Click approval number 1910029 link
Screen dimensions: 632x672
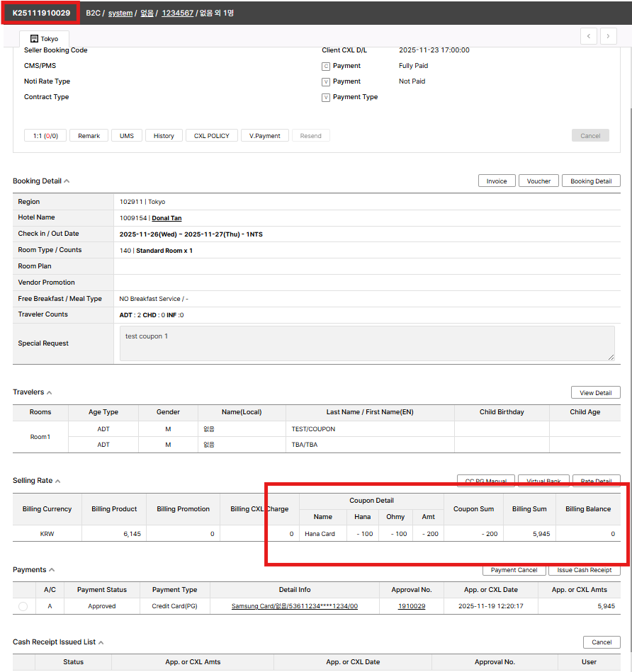[x=411, y=606]
